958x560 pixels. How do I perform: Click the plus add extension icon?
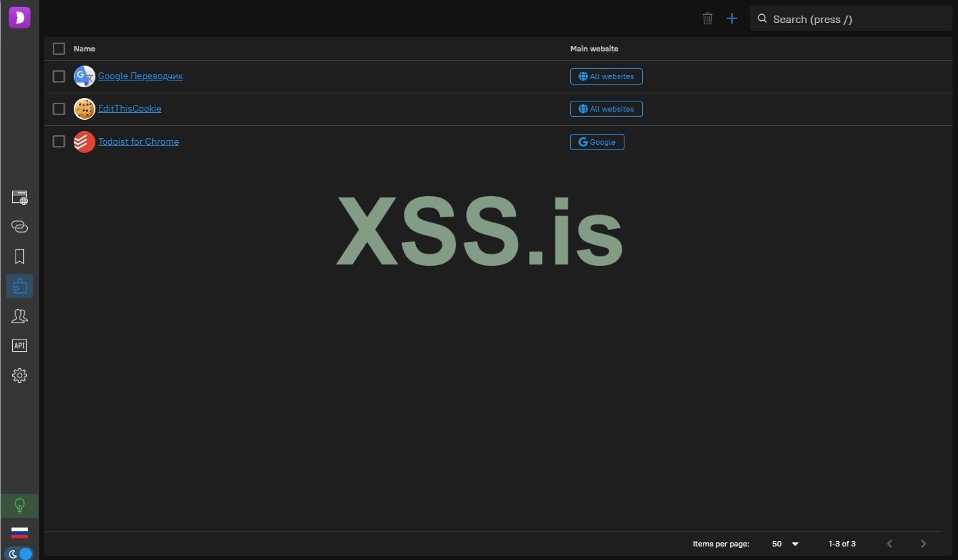pos(732,18)
